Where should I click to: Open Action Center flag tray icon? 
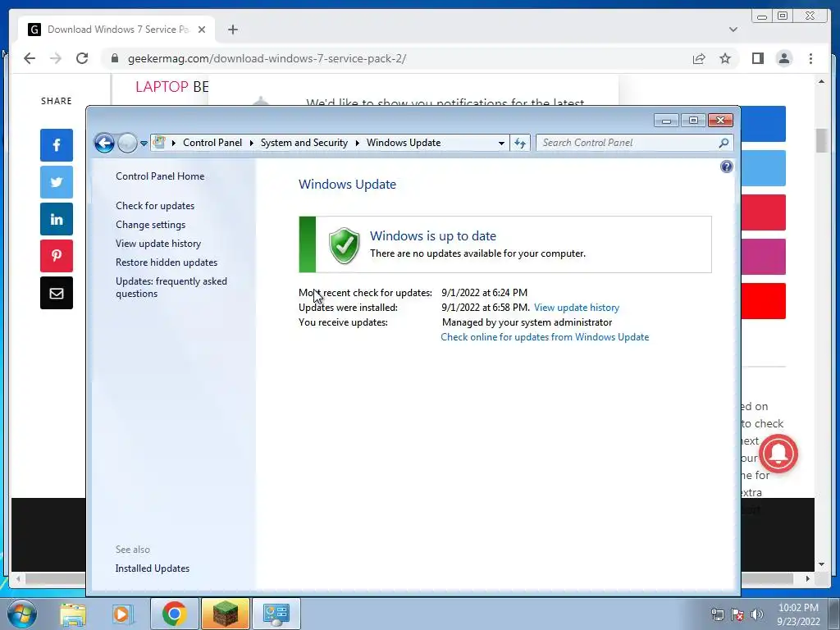737,614
